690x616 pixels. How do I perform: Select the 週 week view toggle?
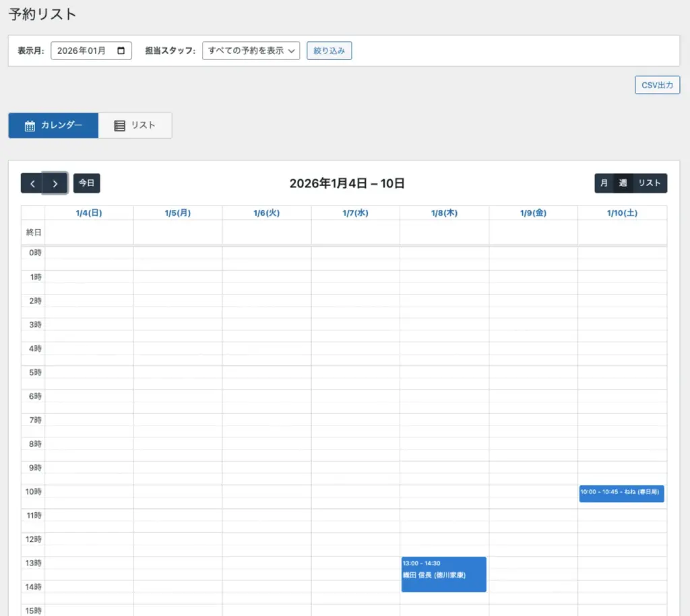(623, 183)
